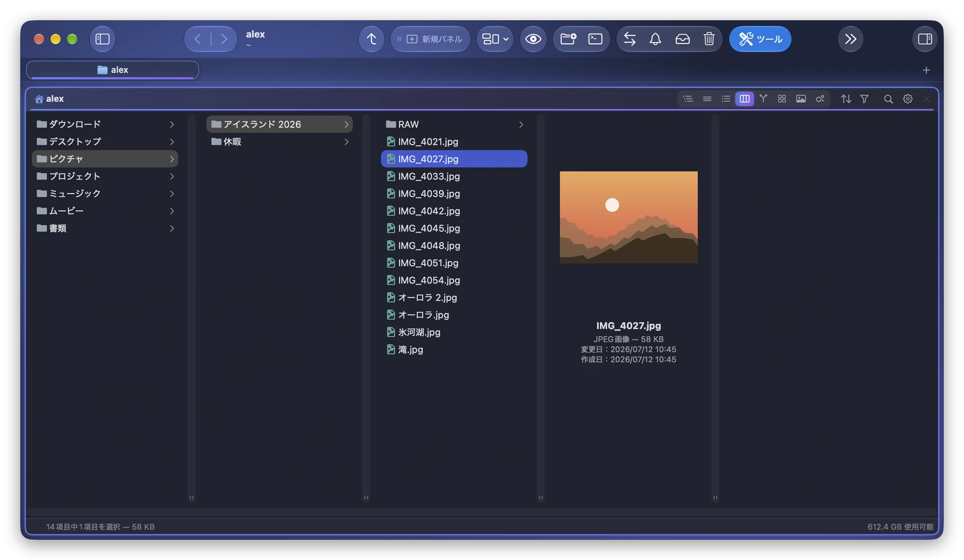The height and width of the screenshot is (560, 964).
Task: Open the panel layout dropdown
Action: tap(495, 39)
